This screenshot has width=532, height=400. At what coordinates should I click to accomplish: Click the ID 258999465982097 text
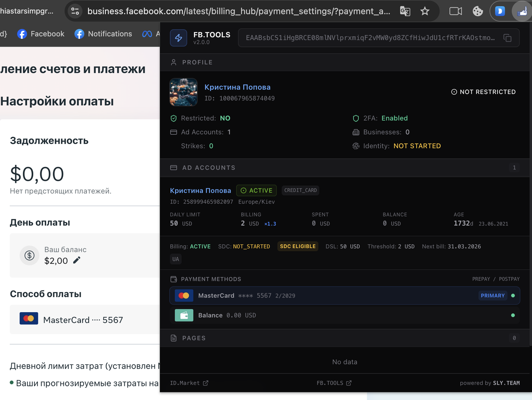click(201, 202)
